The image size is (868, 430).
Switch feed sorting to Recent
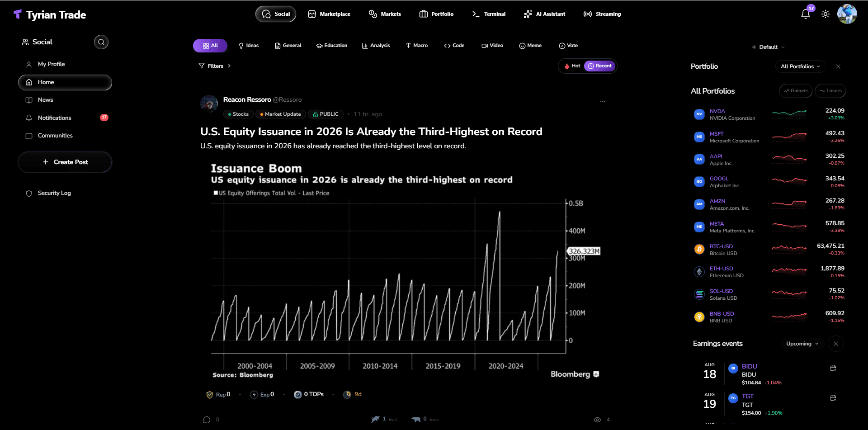(x=599, y=66)
